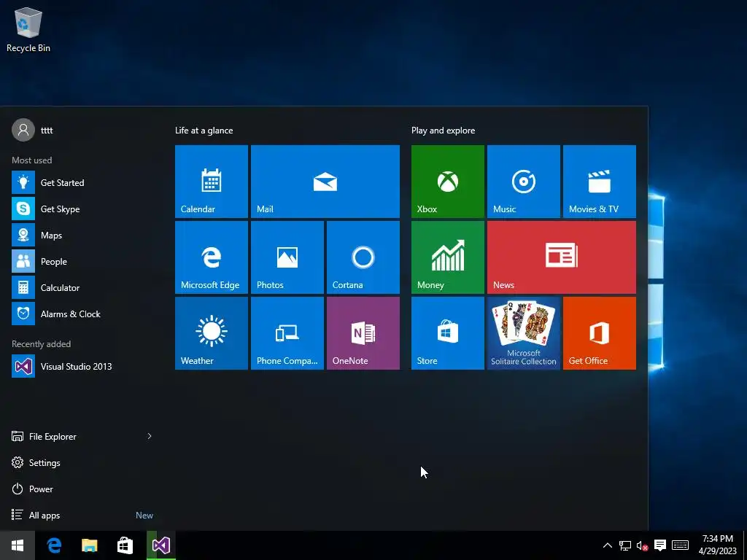Click the tttt user account
747x560 pixels.
click(x=32, y=130)
